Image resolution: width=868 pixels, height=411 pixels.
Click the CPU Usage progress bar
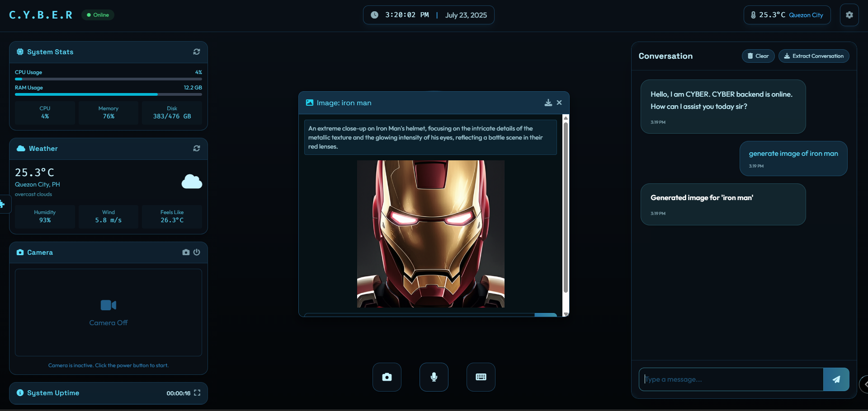[108, 79]
